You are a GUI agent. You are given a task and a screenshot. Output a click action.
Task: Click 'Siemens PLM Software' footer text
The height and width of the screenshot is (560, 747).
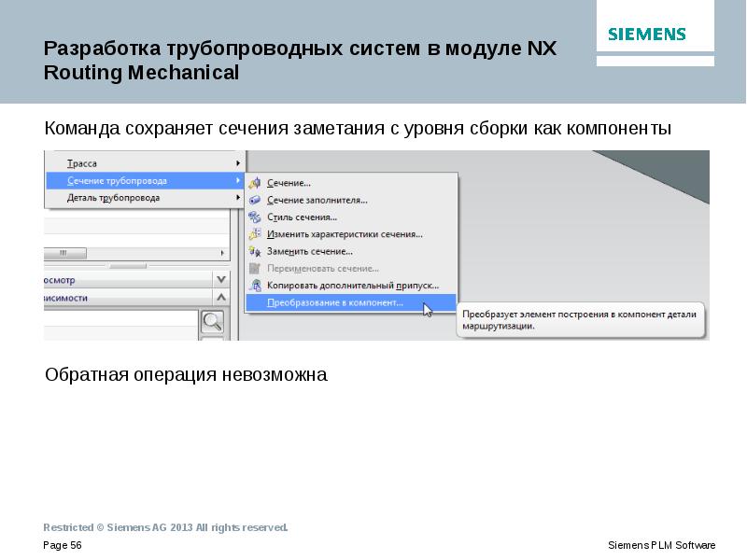(x=661, y=545)
